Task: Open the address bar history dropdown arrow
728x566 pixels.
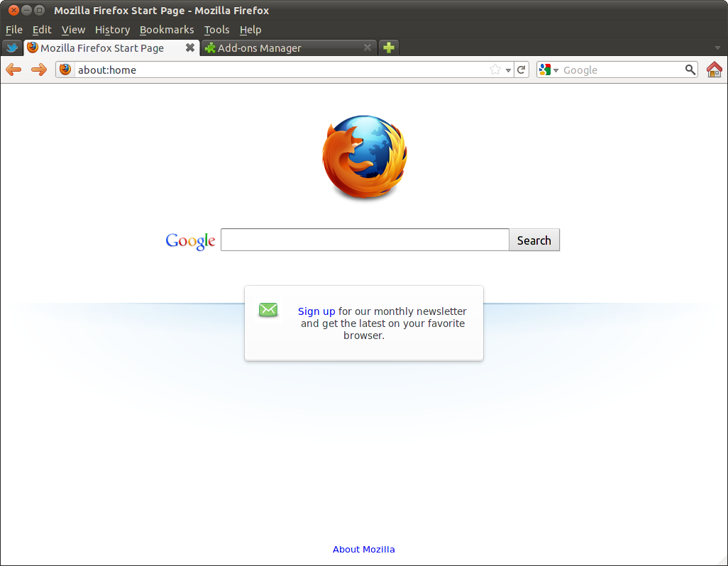Action: 508,70
